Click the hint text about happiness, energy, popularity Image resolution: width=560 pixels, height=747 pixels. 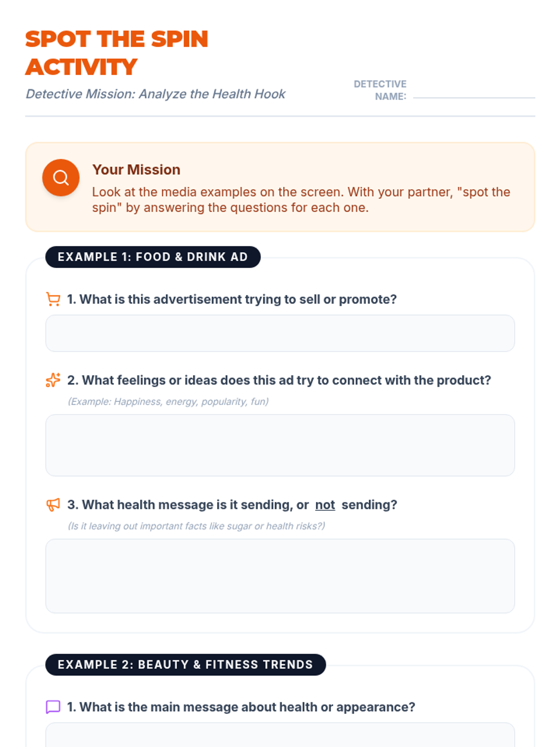pyautogui.click(x=168, y=402)
